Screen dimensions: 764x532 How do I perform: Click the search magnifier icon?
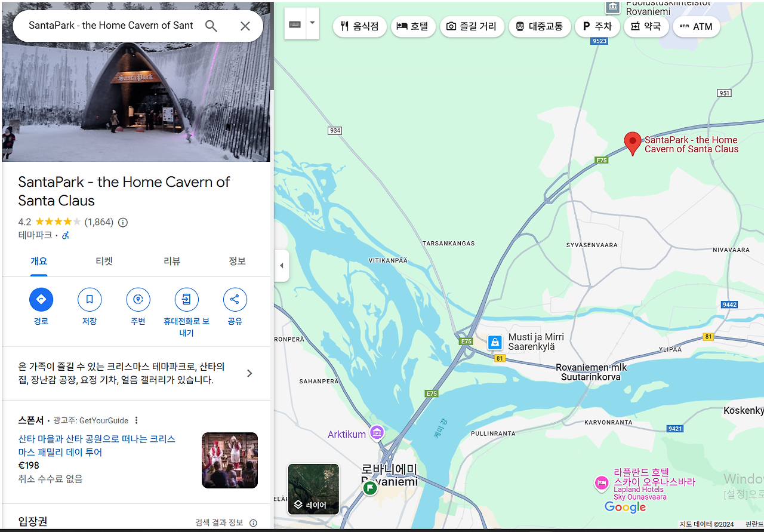pos(211,26)
